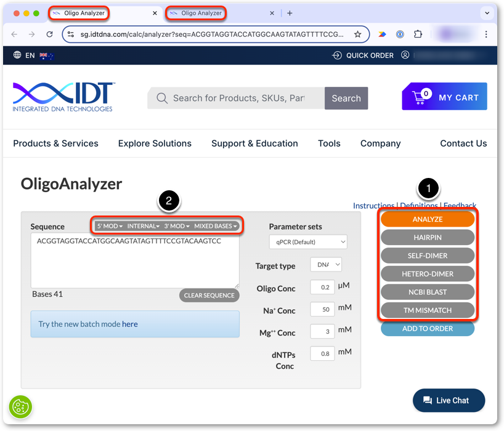Open the 1Password extension icon
This screenshot has width=504, height=431.
pos(400,34)
